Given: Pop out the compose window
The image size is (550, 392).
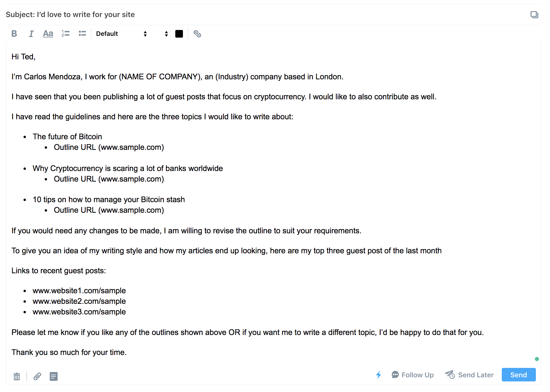Looking at the screenshot, I should (534, 15).
